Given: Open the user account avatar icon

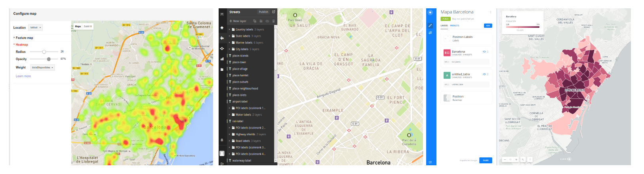Looking at the screenshot, I should pyautogui.click(x=222, y=153).
